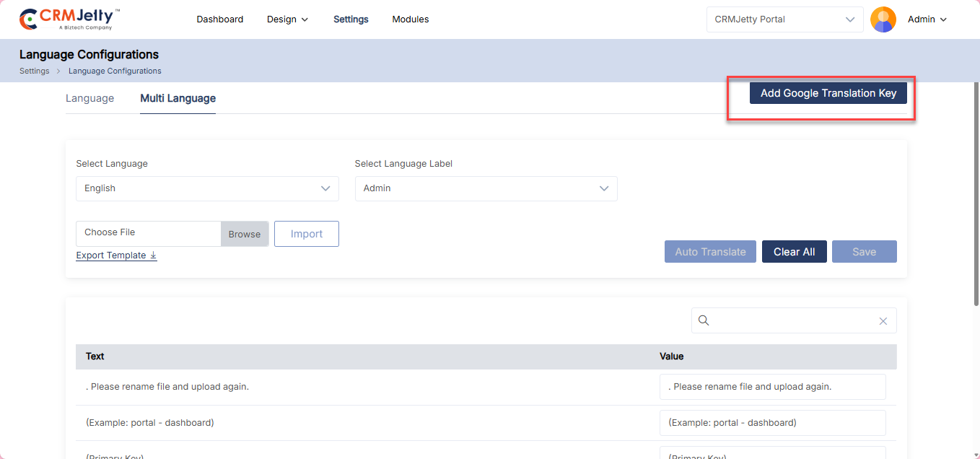The width and height of the screenshot is (980, 459).
Task: Click the Import button
Action: click(x=306, y=234)
